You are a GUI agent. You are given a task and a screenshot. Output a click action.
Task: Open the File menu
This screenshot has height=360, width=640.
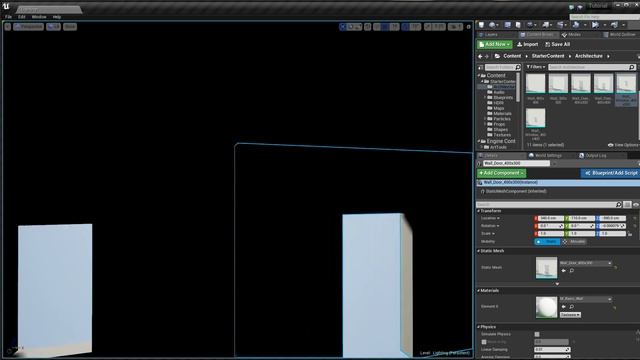(x=8, y=17)
